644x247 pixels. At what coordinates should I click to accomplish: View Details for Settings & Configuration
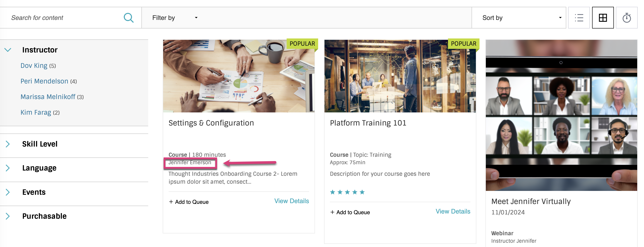coord(291,201)
